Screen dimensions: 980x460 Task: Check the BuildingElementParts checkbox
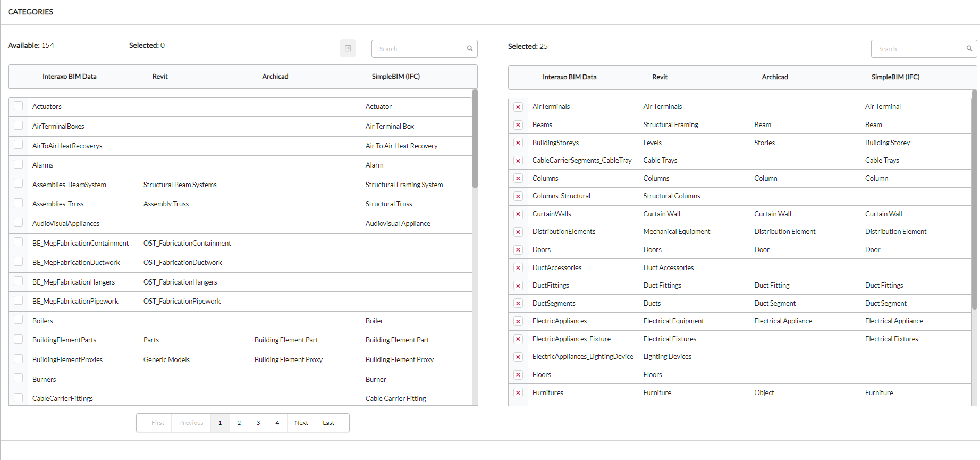19,339
